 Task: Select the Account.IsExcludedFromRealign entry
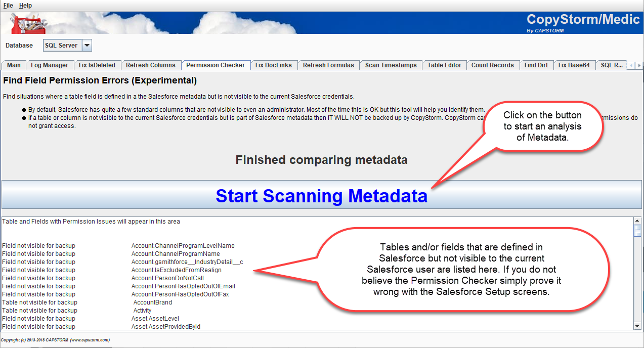[177, 270]
